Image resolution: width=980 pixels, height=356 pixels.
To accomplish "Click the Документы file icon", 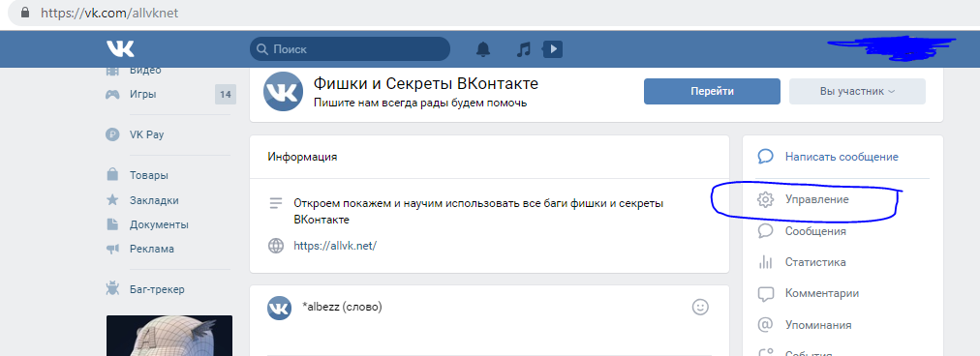I will click(x=112, y=224).
